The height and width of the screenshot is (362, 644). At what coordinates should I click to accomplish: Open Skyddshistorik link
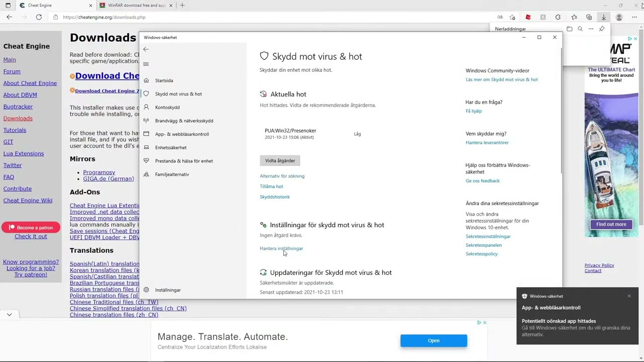(x=275, y=197)
